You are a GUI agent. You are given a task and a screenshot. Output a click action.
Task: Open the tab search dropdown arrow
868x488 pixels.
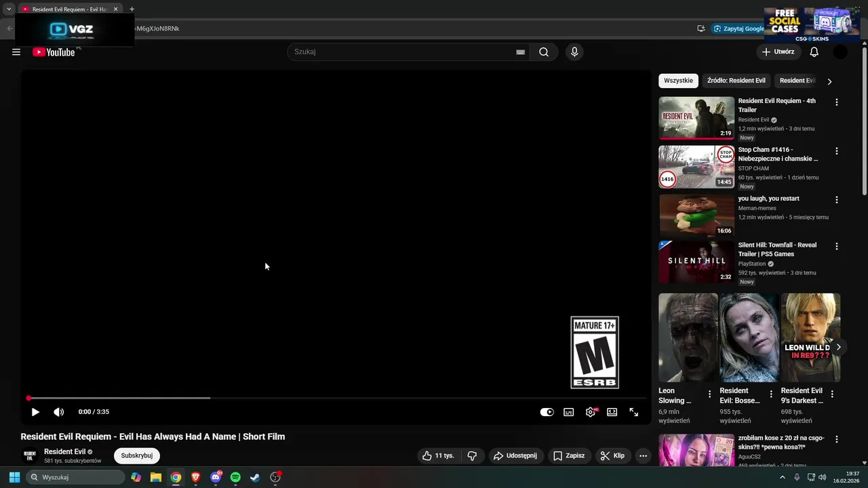pyautogui.click(x=9, y=9)
